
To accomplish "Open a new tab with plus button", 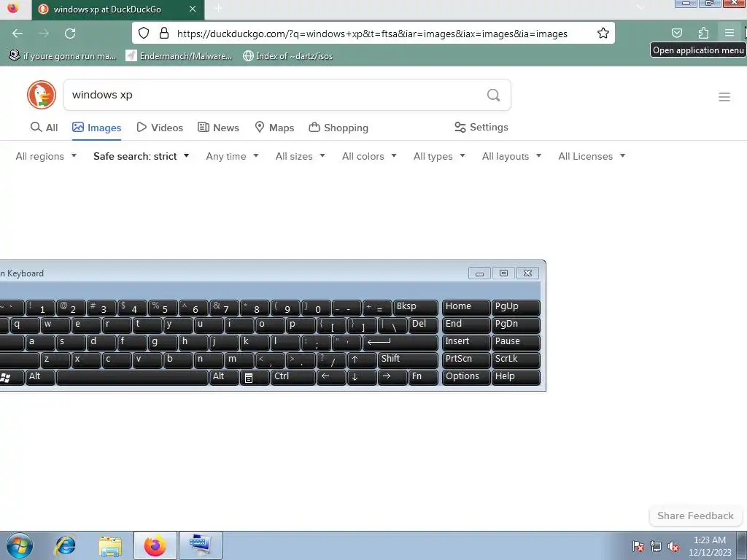I will [218, 9].
